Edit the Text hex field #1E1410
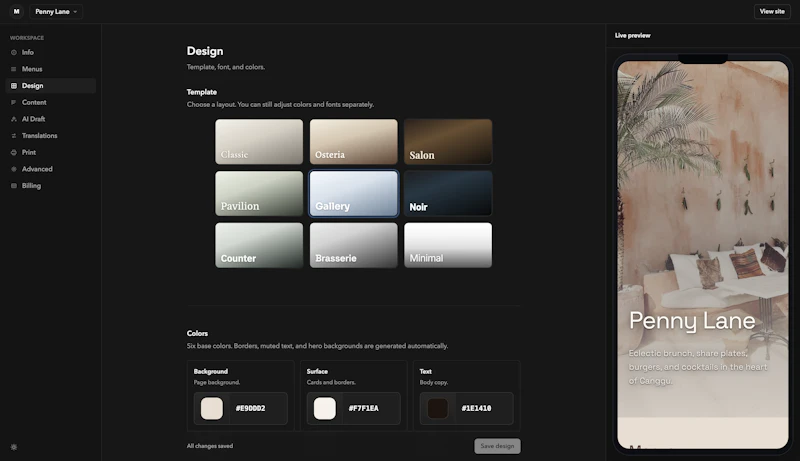 tap(477, 408)
